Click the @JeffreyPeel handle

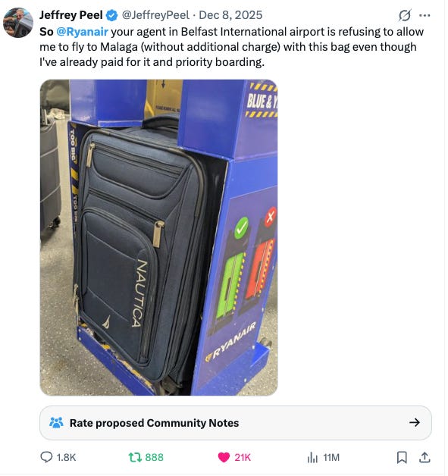coord(155,15)
